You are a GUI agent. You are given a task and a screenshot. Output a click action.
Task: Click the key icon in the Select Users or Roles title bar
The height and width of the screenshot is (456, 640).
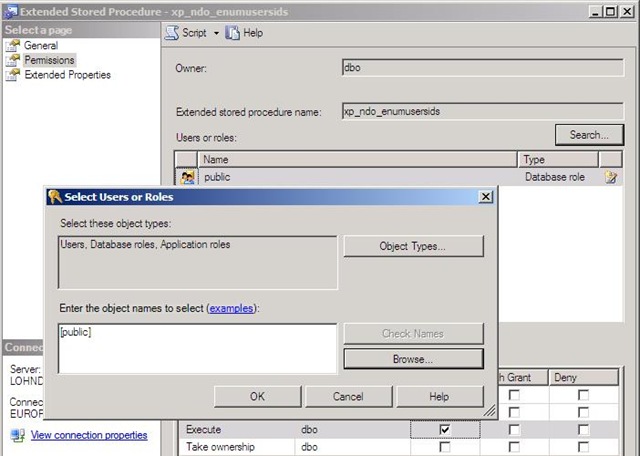click(55, 197)
